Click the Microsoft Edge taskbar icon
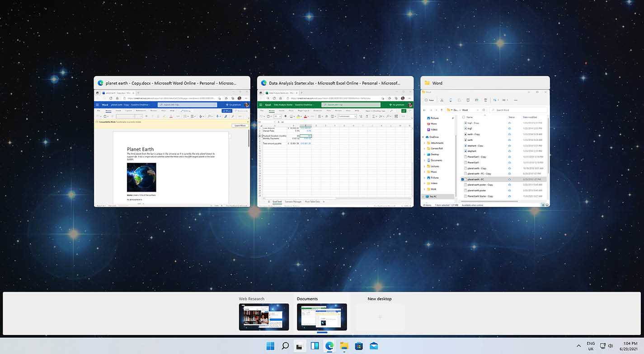Screen dimensions: 644x354 [x=329, y=346]
